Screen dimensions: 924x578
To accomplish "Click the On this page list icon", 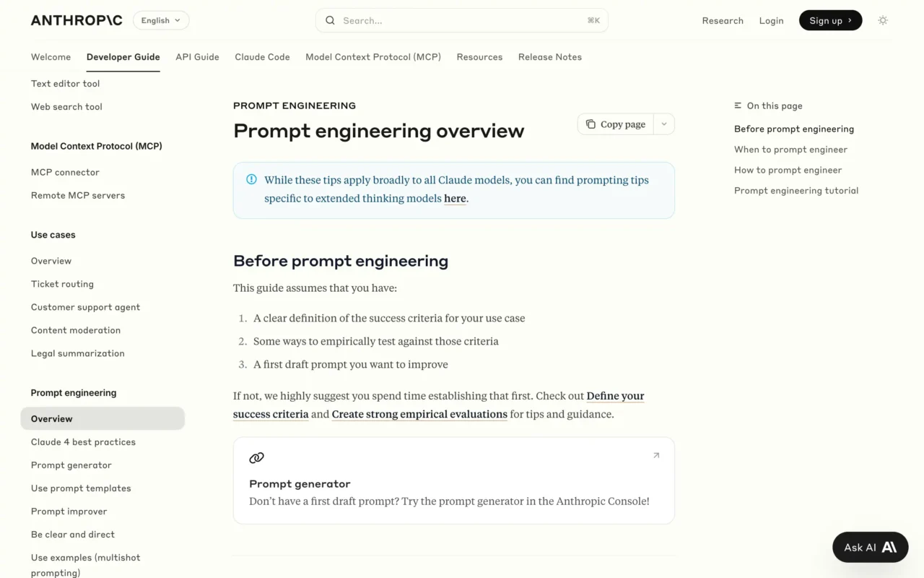I will pyautogui.click(x=738, y=105).
